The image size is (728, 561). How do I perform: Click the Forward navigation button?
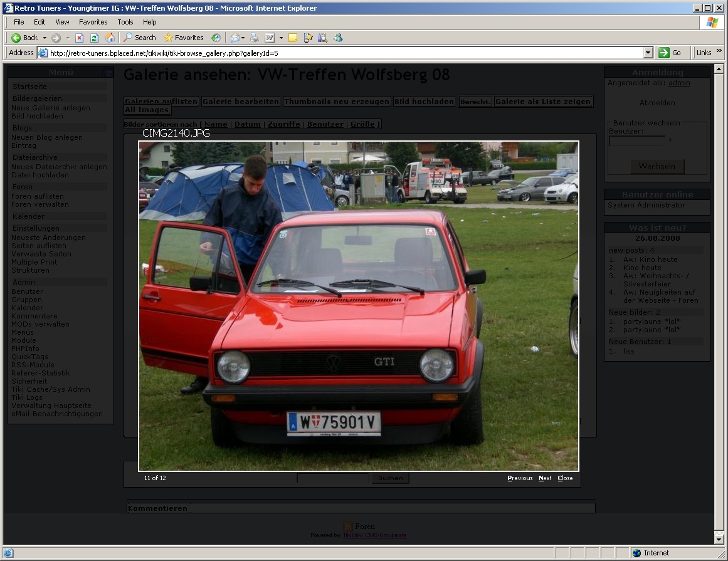pos(56,38)
